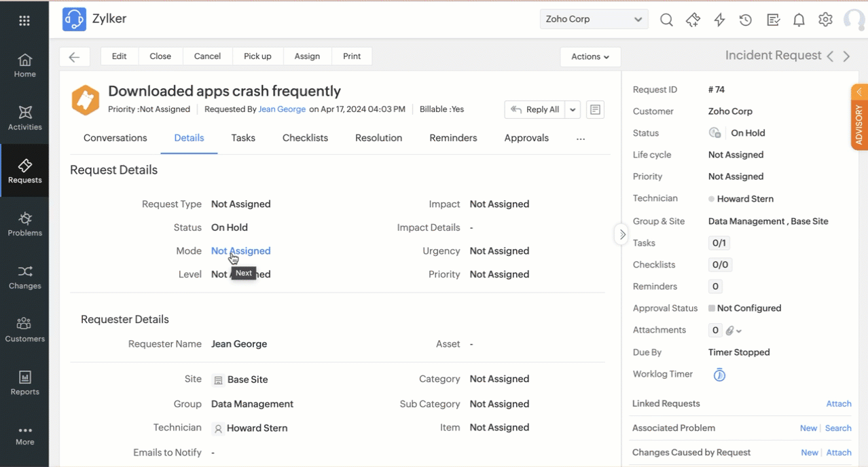Click the search magnifier icon

tap(666, 20)
